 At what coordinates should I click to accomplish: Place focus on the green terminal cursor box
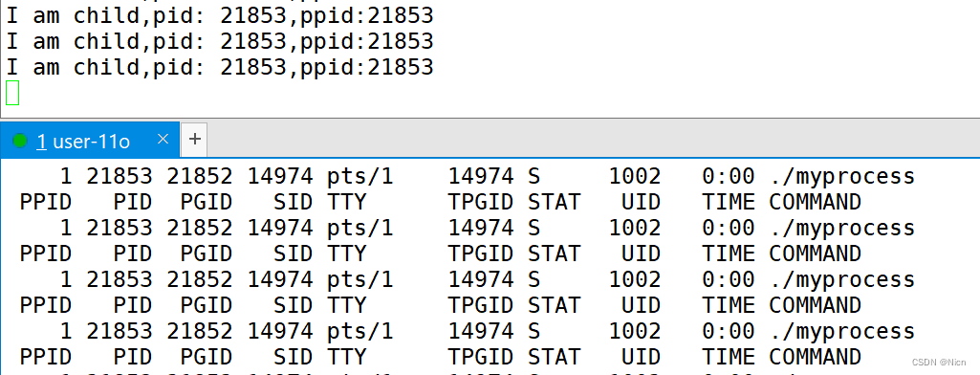coord(12,93)
